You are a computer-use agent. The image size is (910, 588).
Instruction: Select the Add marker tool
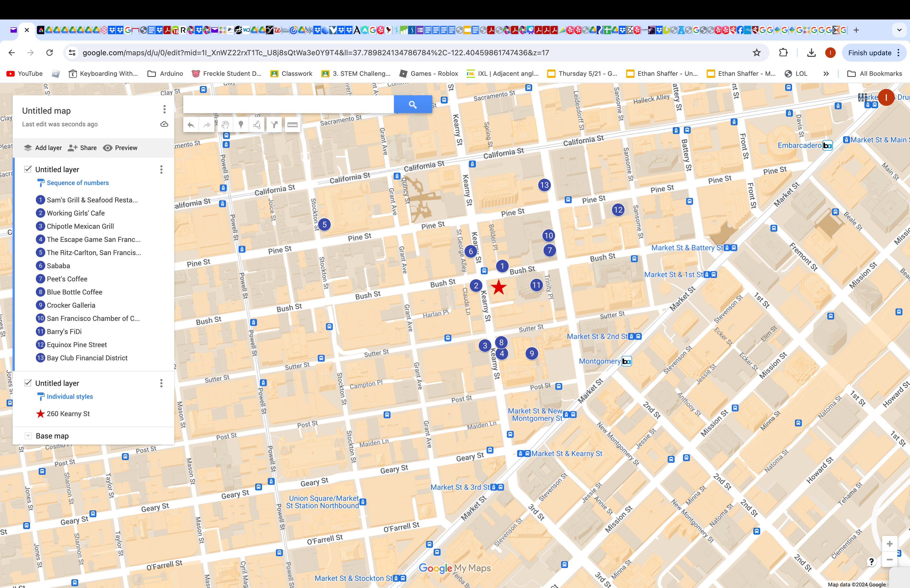point(241,124)
